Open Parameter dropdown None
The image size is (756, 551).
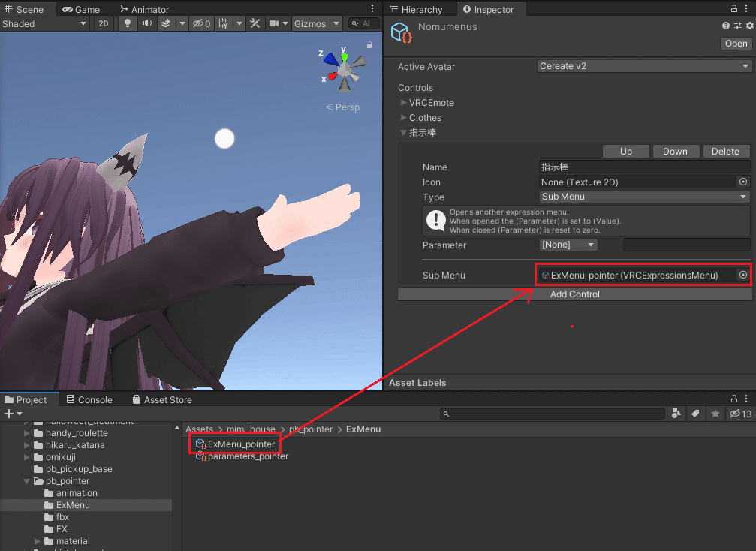pyautogui.click(x=568, y=245)
